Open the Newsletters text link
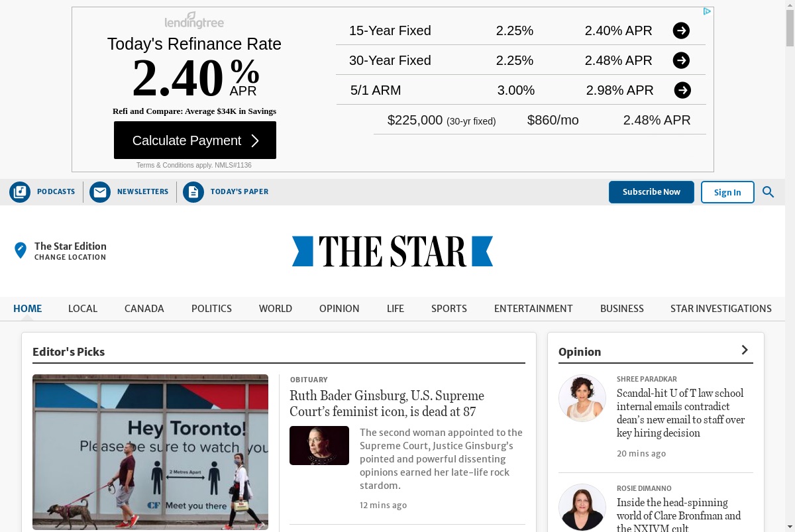Image resolution: width=795 pixels, height=532 pixels. tap(142, 191)
